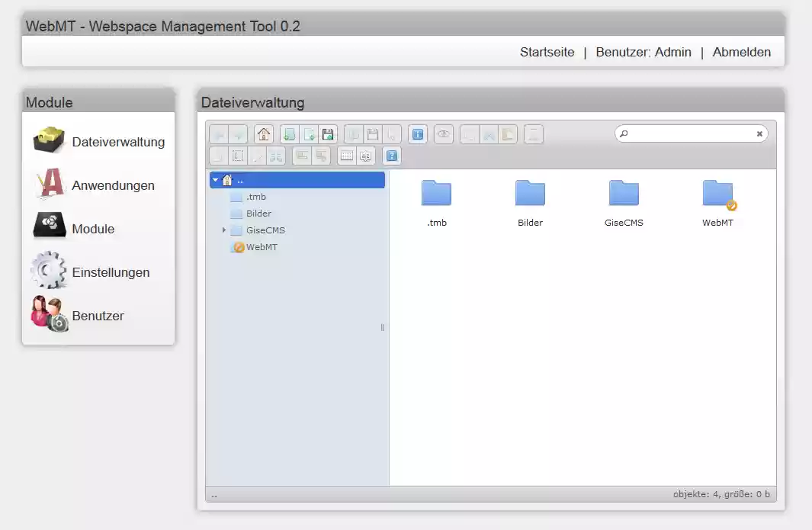Click the greyed-out Open toolbar icon
Image resolution: width=812 pixels, height=530 pixels.
[x=353, y=135]
